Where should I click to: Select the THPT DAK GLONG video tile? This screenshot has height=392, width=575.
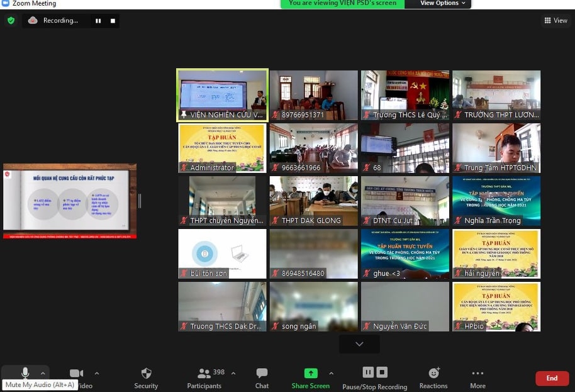pos(314,201)
